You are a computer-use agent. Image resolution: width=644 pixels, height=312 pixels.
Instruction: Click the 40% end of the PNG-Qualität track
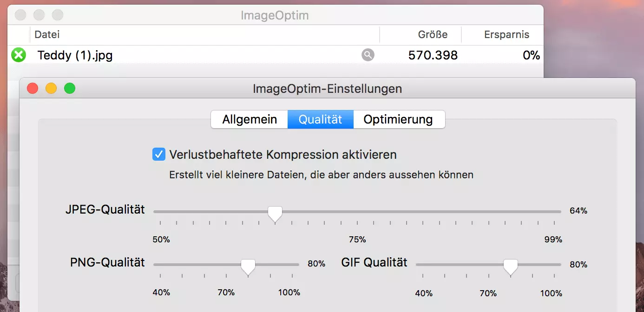pos(154,265)
